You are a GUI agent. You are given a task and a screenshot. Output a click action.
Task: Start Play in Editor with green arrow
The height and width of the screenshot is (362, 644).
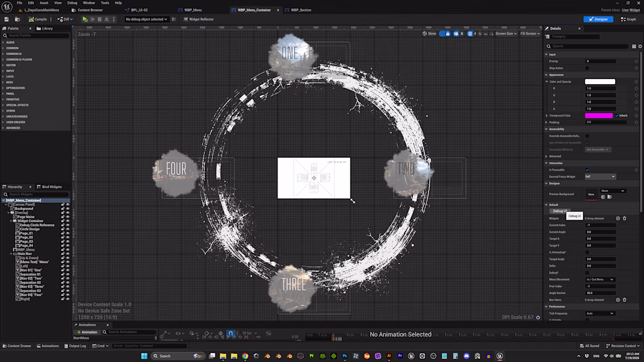85,19
